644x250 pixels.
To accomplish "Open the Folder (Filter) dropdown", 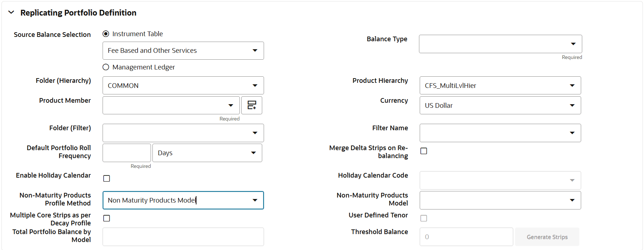I will 255,133.
